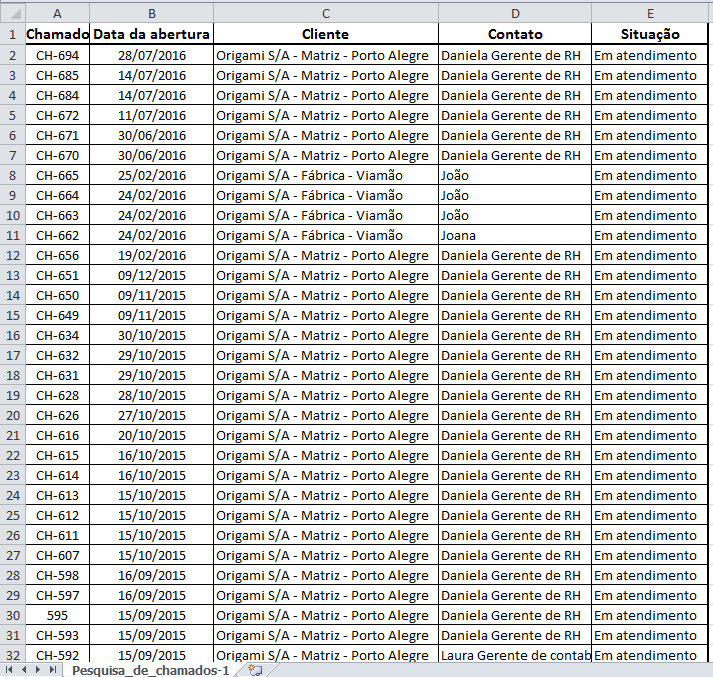The width and height of the screenshot is (713, 677).
Task: Select column A header
Action: point(57,14)
